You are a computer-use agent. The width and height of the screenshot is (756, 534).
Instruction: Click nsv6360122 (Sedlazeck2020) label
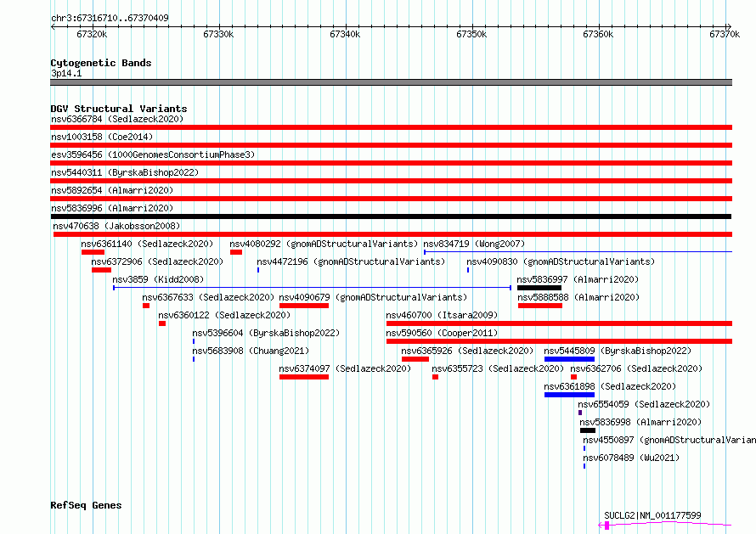pos(224,315)
